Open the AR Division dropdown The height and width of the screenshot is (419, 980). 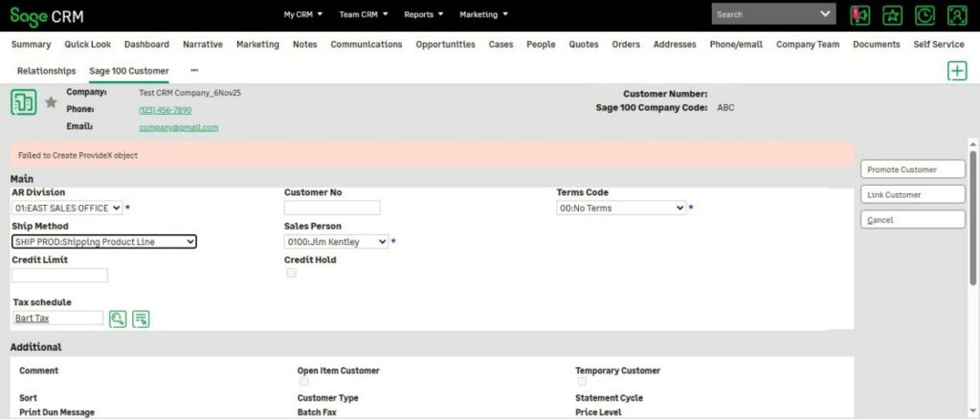[x=67, y=208]
